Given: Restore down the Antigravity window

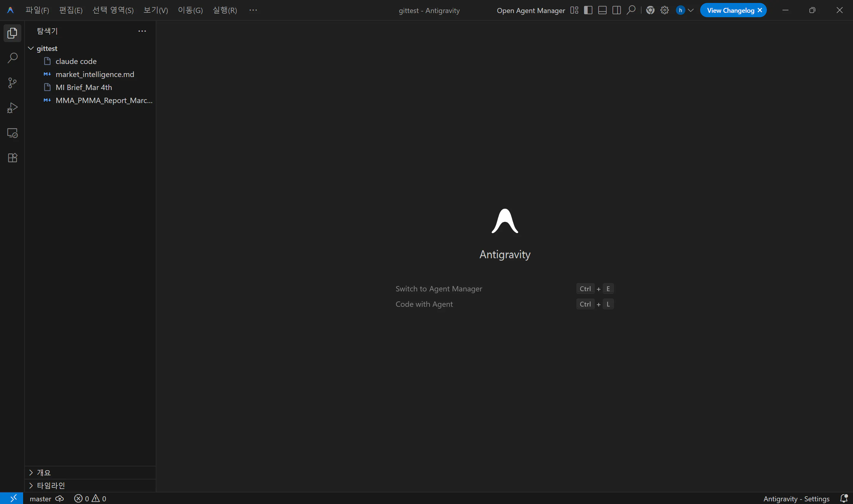Looking at the screenshot, I should click(x=812, y=10).
